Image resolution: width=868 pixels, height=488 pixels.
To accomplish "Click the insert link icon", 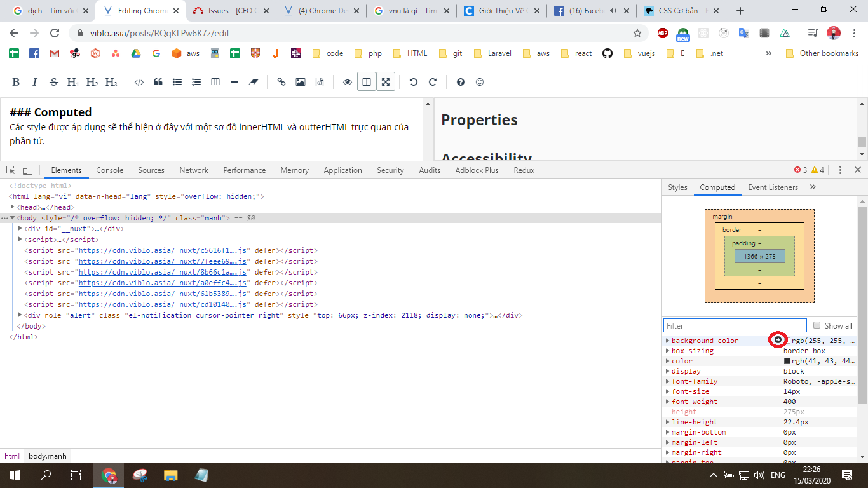I will click(281, 82).
